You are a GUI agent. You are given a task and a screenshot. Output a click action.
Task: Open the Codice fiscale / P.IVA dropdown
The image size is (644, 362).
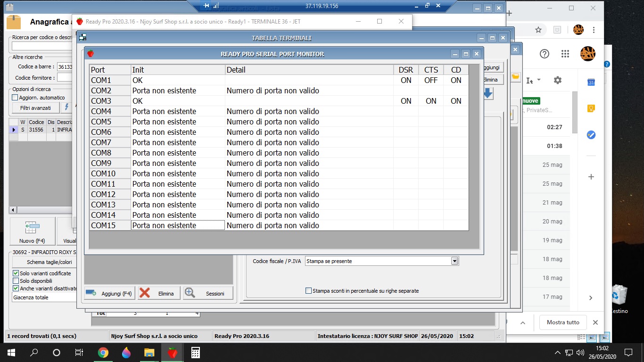[x=454, y=261]
